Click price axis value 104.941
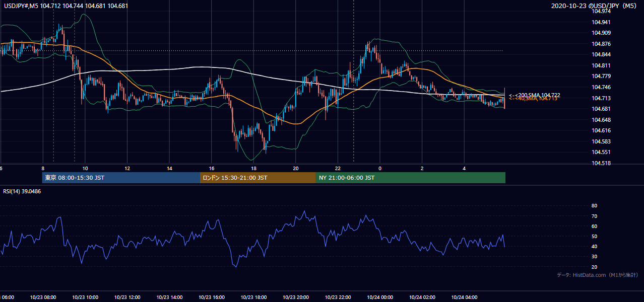 click(600, 22)
